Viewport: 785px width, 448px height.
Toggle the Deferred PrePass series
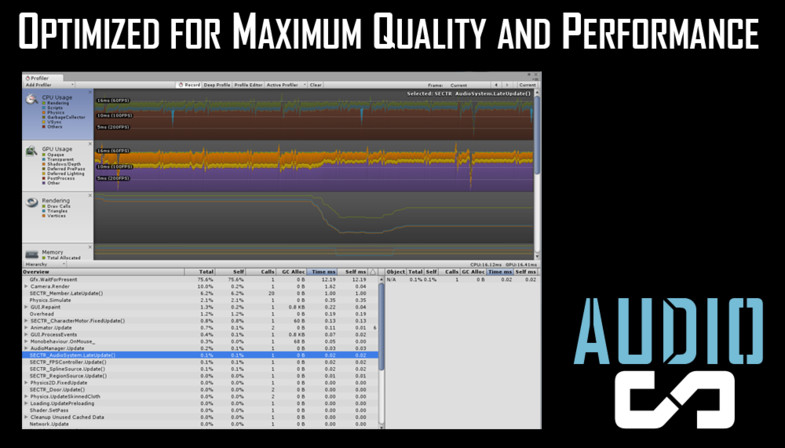63,169
